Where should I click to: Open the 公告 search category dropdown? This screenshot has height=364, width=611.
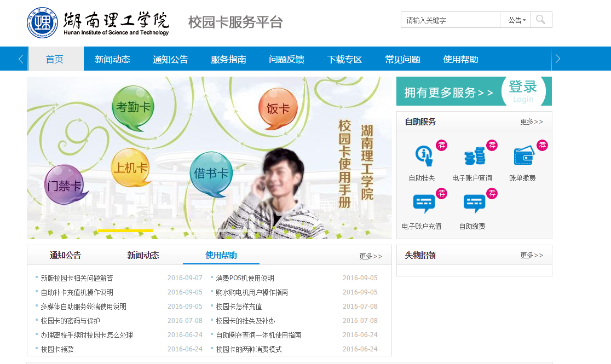517,20
